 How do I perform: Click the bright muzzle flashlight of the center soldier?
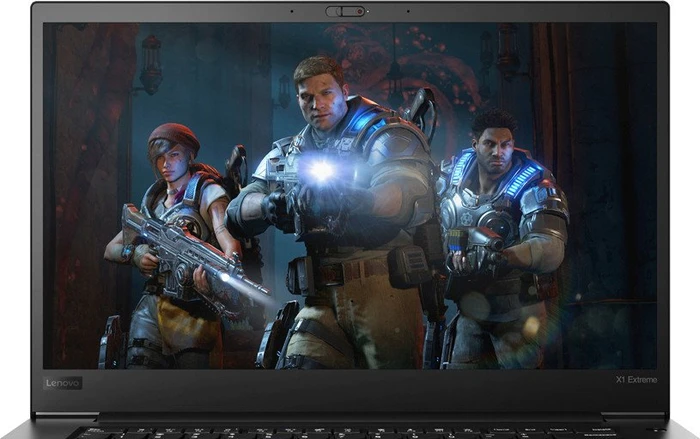pyautogui.click(x=321, y=171)
